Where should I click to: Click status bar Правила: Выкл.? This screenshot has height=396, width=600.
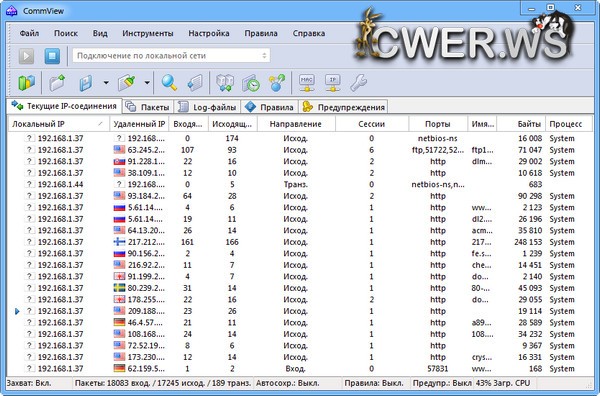[374, 383]
